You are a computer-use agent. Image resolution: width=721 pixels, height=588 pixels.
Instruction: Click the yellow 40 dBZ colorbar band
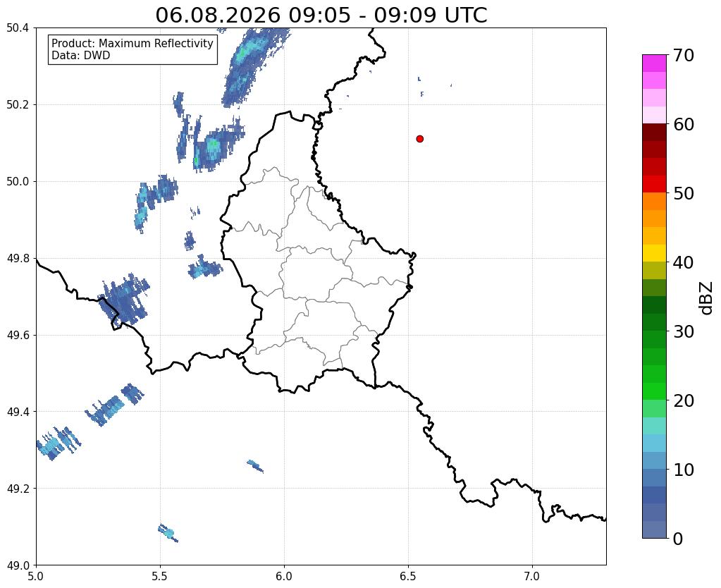(x=654, y=253)
